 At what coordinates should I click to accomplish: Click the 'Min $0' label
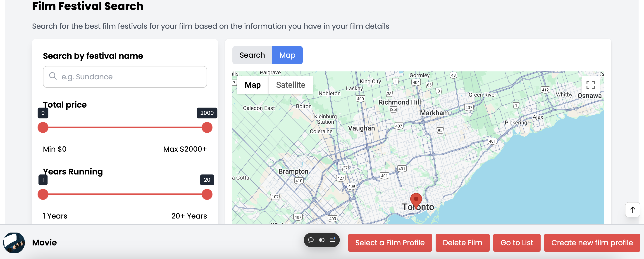pyautogui.click(x=55, y=149)
